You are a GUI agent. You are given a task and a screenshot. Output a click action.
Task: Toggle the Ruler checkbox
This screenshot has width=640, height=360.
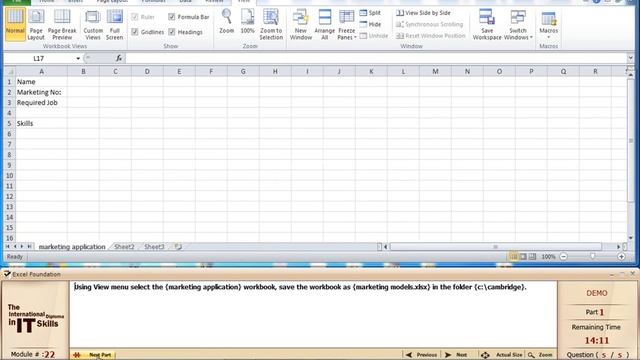point(135,17)
